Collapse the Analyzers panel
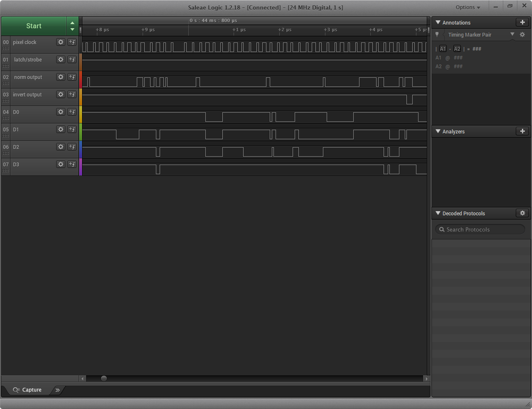The width and height of the screenshot is (532, 409). click(x=438, y=131)
